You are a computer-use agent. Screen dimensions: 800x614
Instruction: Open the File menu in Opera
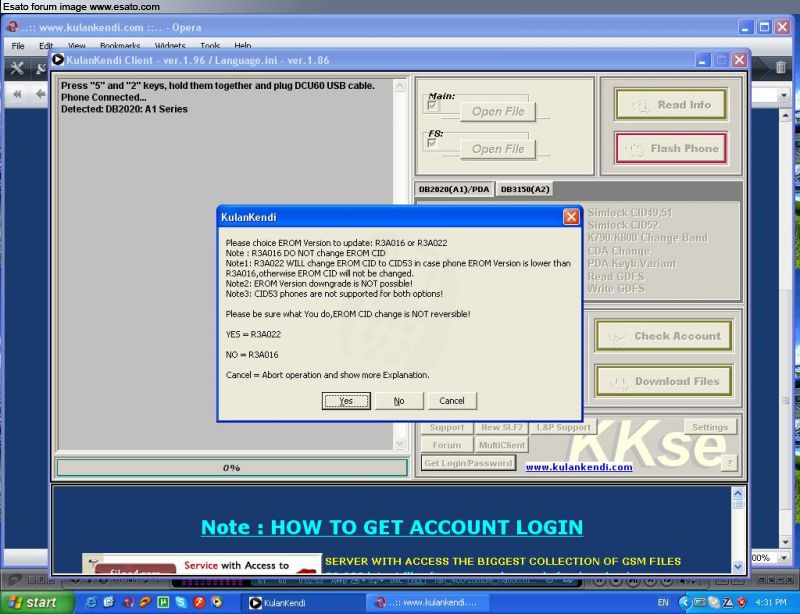18,46
